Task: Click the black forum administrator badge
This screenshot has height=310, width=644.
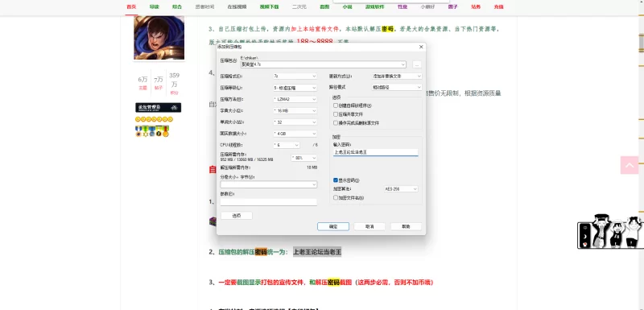Action: 158,108
